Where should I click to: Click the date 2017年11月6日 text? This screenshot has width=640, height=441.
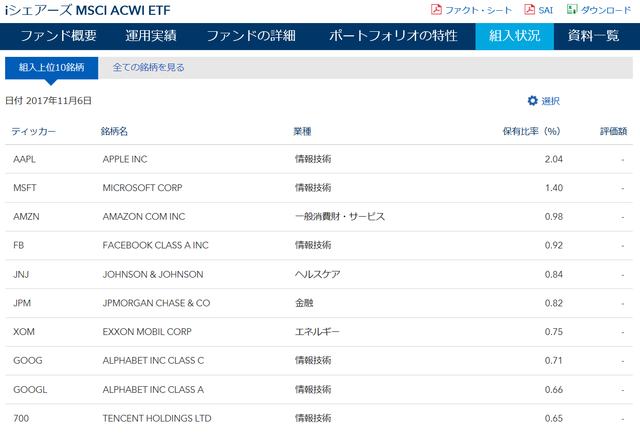click(59, 100)
